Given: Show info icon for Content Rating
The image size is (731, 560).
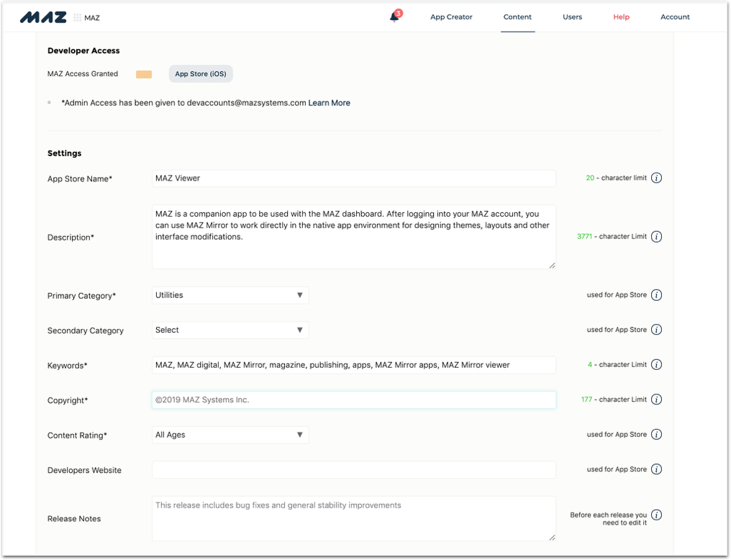Looking at the screenshot, I should pyautogui.click(x=656, y=435).
